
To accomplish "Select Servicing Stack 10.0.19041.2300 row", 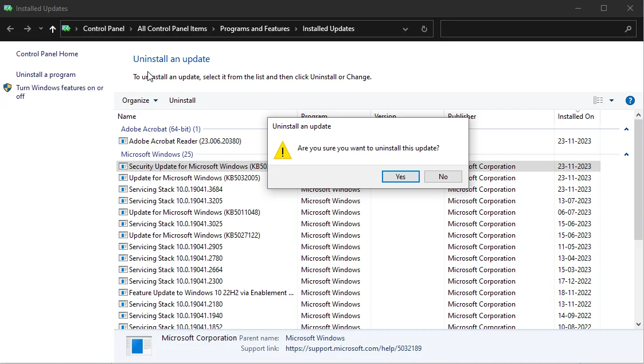I will pyautogui.click(x=176, y=281).
